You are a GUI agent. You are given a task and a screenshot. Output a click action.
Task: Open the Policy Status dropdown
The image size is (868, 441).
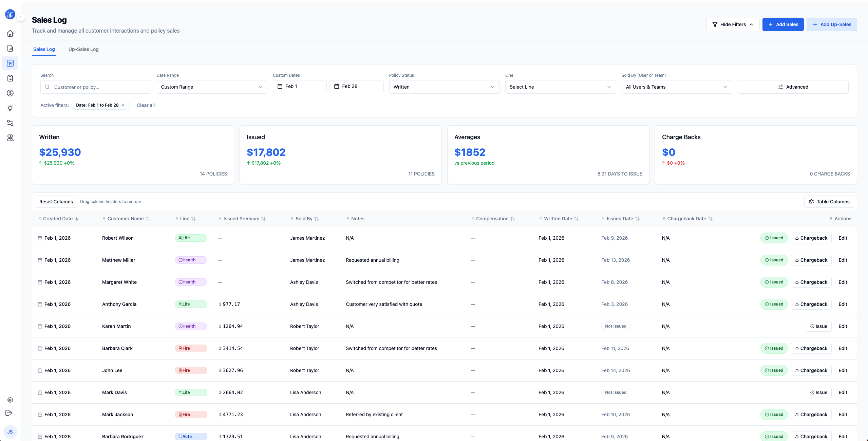(444, 87)
